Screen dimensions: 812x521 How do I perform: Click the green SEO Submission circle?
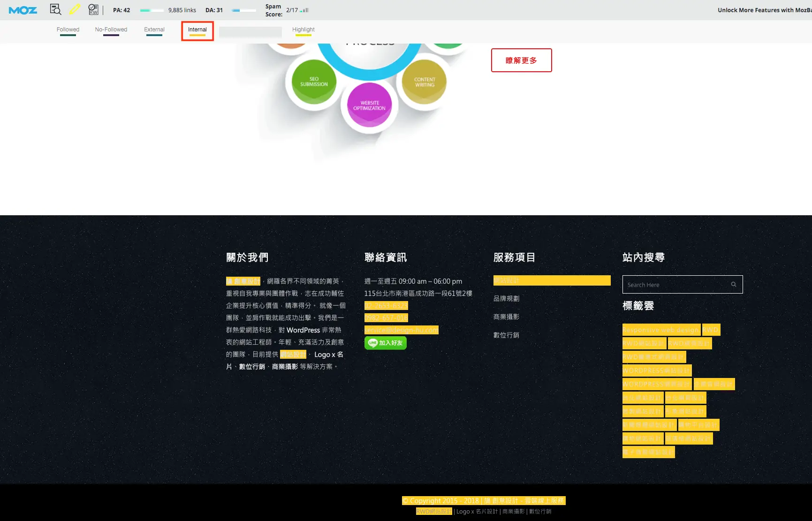pyautogui.click(x=314, y=82)
